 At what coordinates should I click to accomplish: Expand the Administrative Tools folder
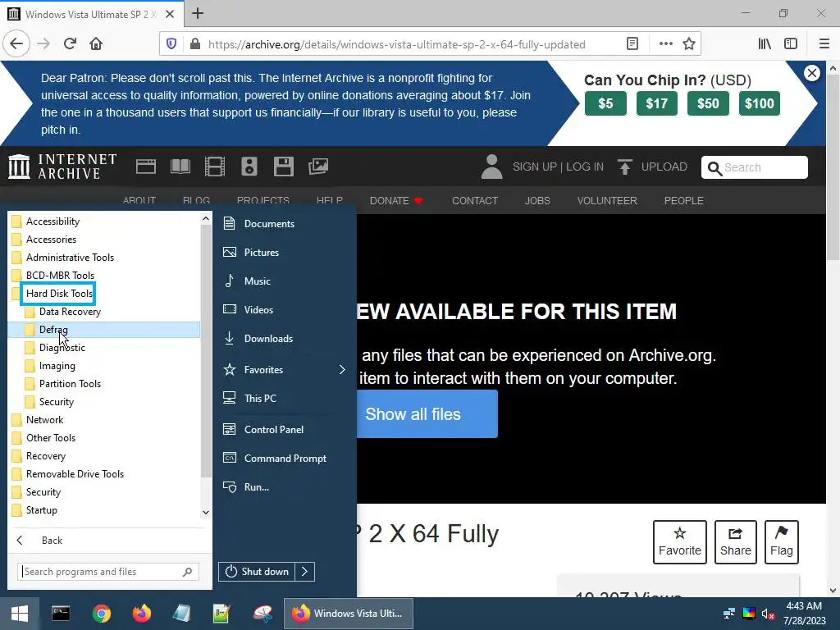104,257
